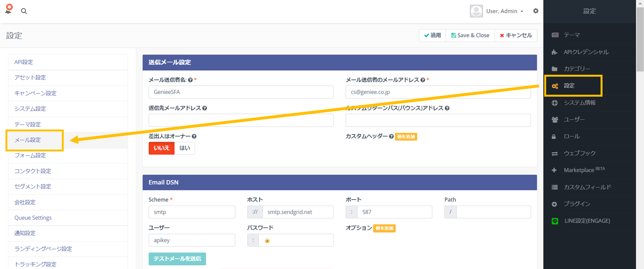The height and width of the screenshot is (269, 644).
Task: Click the ホスト input field
Action: [298, 212]
